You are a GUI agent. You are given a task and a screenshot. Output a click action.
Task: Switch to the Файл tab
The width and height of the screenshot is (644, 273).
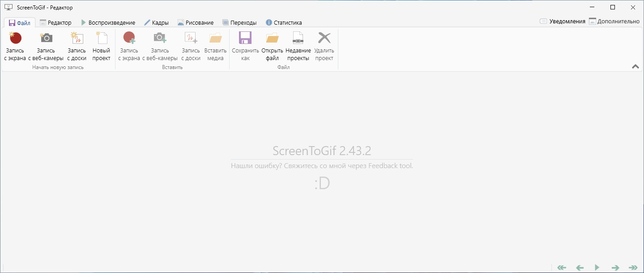coord(20,22)
